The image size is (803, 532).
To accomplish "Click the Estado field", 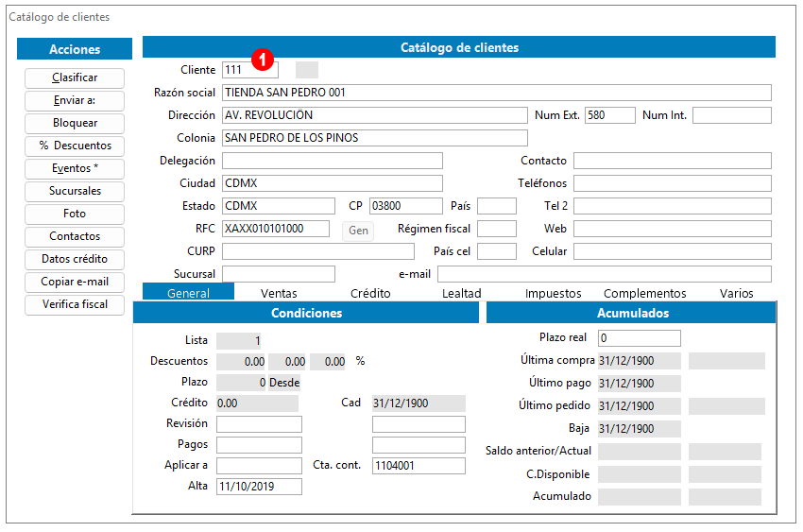I will click(279, 206).
